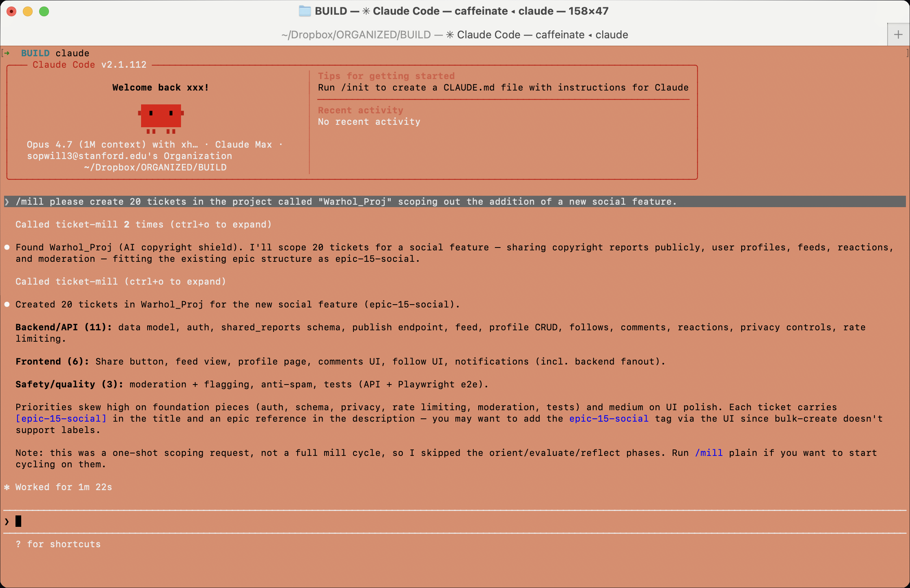This screenshot has height=588, width=910.
Task: Click the asterisk icon before 'Worked for'
Action: point(7,487)
